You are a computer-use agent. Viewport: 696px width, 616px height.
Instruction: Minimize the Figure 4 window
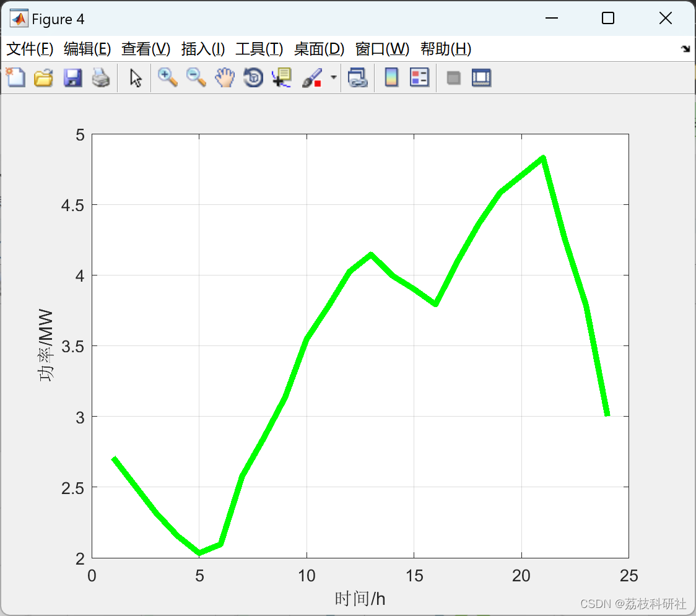[551, 18]
